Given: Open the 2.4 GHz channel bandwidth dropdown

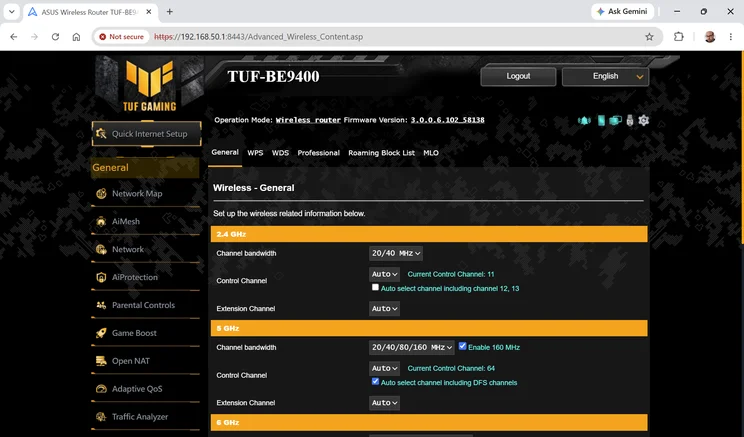Looking at the screenshot, I should coord(396,253).
